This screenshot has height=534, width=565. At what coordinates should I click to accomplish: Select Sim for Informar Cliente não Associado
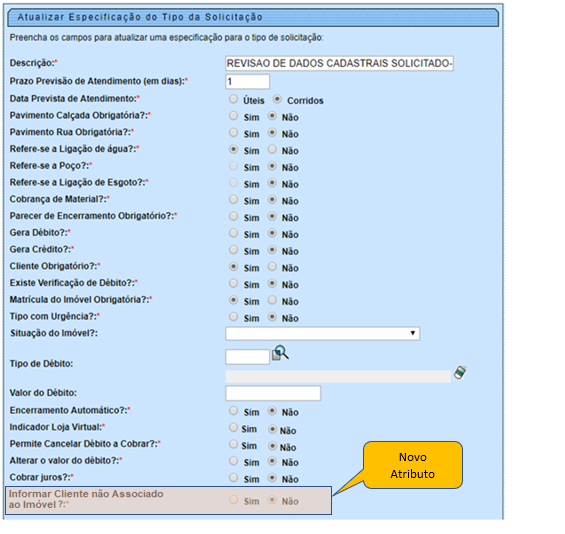tap(233, 500)
